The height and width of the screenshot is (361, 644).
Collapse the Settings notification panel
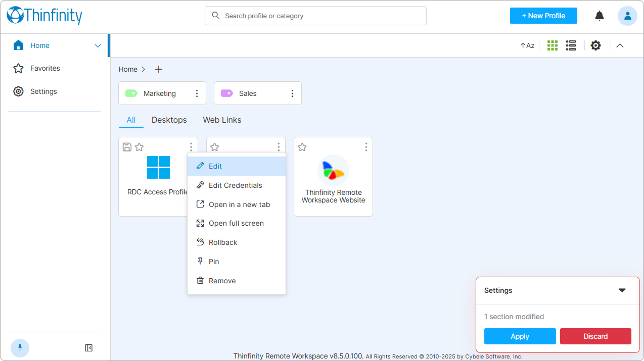click(622, 290)
